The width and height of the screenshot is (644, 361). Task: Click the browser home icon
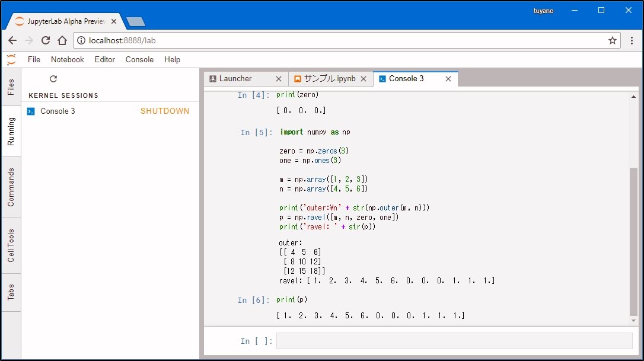pos(62,40)
